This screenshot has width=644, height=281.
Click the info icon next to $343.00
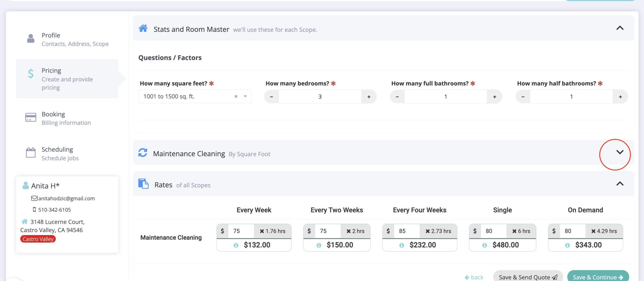[567, 245]
